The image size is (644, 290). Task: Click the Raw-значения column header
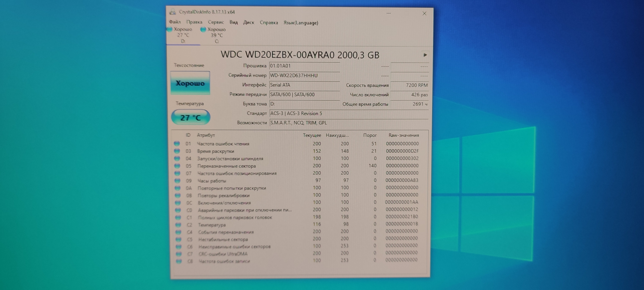(404, 135)
